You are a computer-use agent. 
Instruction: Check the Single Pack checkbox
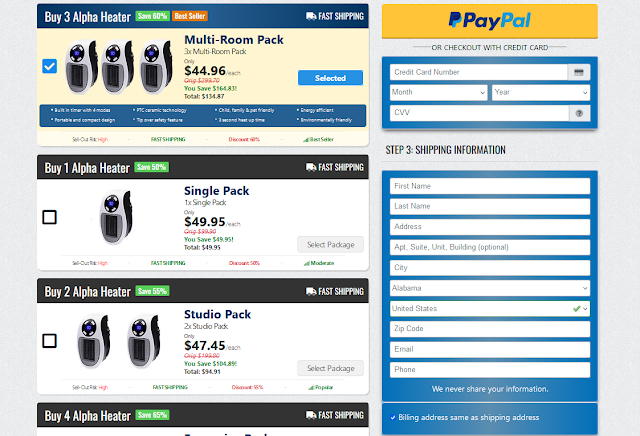49,217
